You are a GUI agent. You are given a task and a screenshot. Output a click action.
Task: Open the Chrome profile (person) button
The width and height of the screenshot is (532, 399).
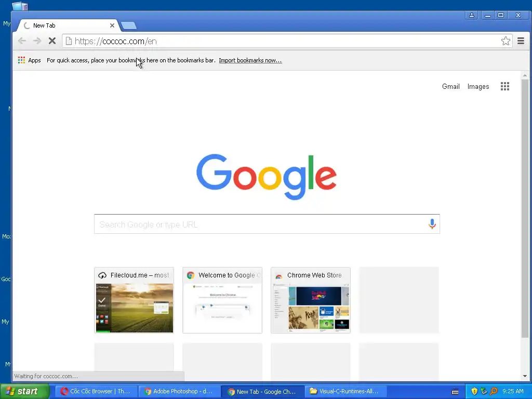click(472, 15)
